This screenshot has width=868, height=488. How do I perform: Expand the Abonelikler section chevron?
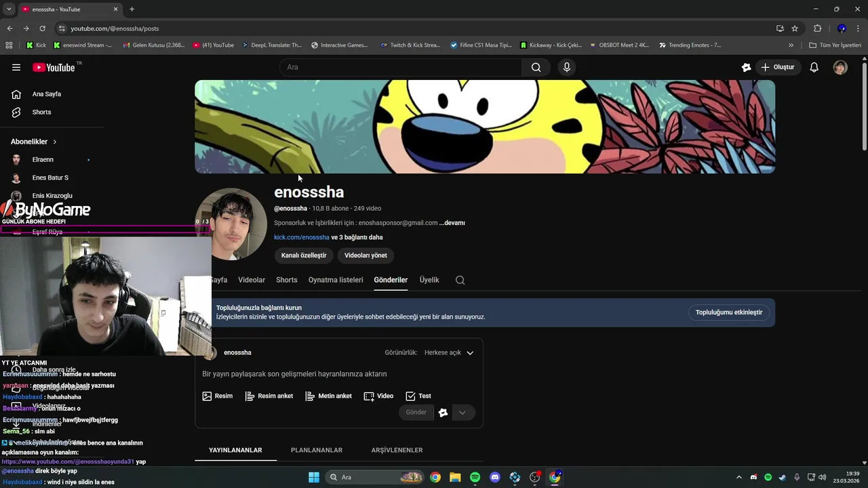click(54, 142)
